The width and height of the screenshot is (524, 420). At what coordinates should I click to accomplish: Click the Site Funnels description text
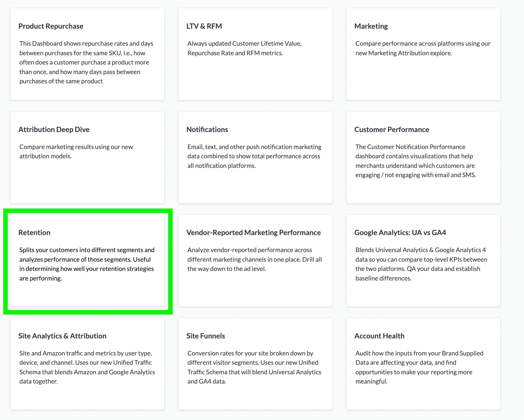pyautogui.click(x=254, y=367)
